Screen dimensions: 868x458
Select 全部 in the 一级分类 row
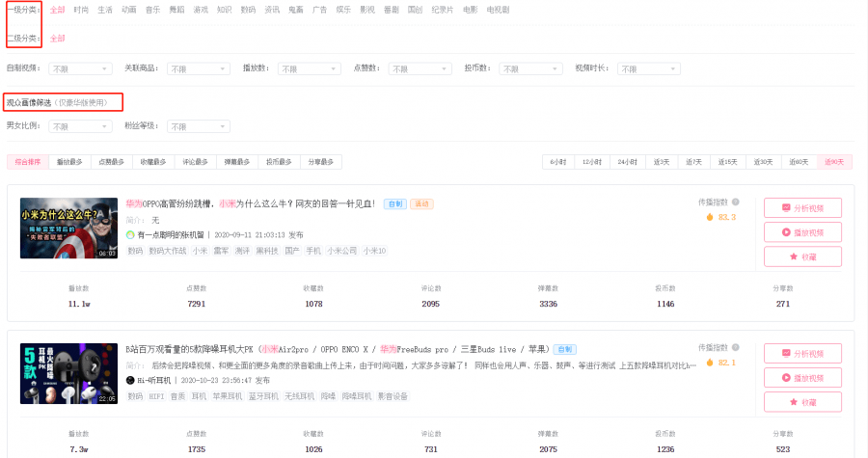pyautogui.click(x=58, y=10)
